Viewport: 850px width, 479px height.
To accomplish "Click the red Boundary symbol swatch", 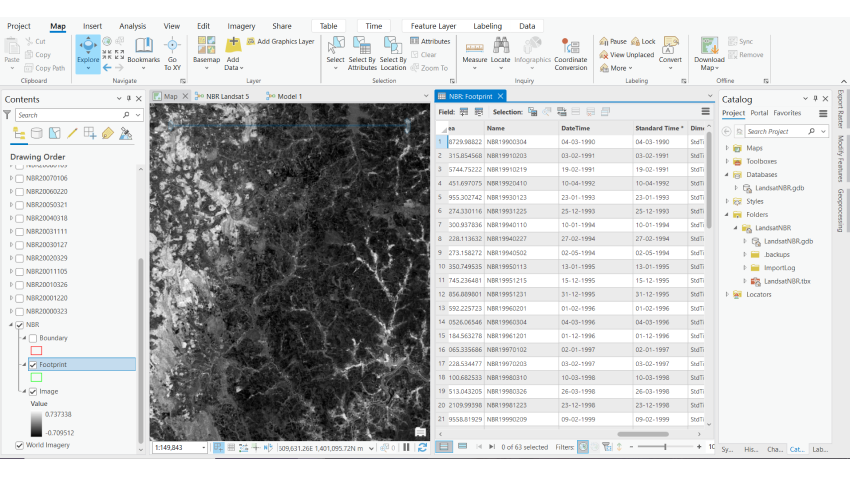I will (x=36, y=351).
